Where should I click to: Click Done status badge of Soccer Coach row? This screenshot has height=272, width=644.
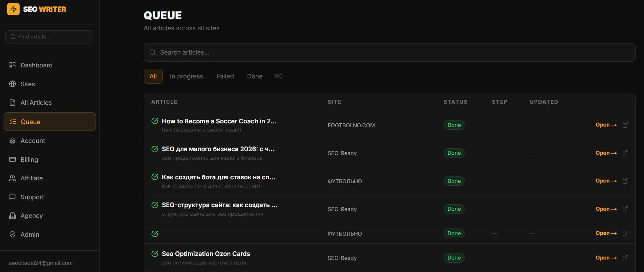point(454,125)
